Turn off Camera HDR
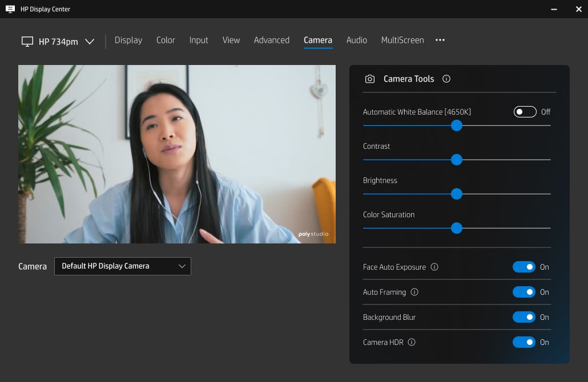Viewport: 588px width, 382px height. pyautogui.click(x=523, y=342)
